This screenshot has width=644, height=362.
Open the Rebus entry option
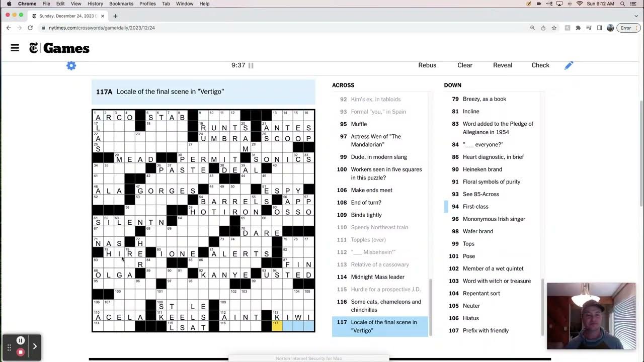click(427, 65)
